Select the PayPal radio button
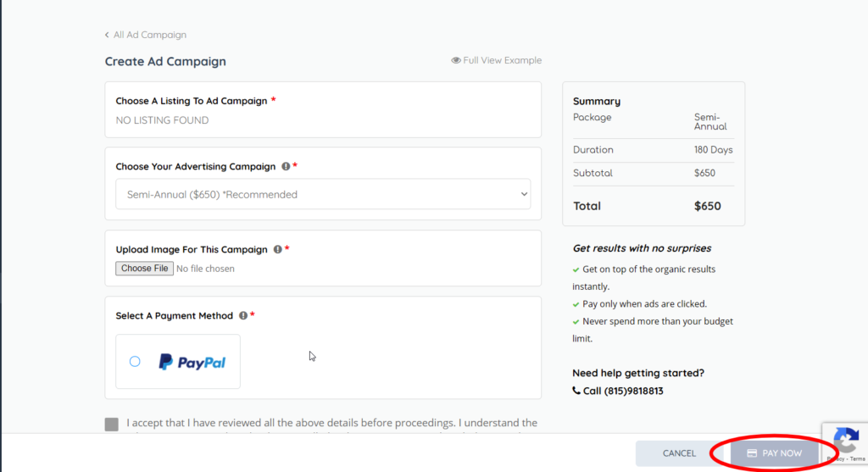The height and width of the screenshot is (472, 868). 135,362
